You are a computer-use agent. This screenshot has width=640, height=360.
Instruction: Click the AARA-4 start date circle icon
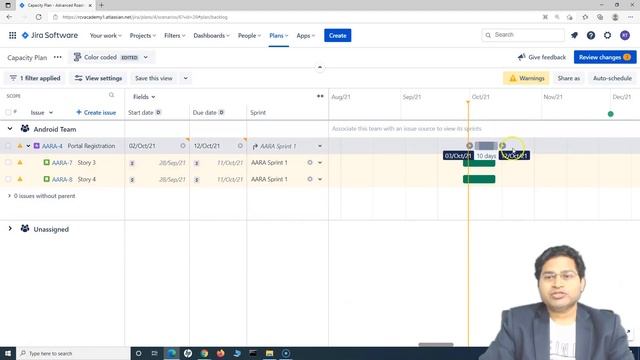(183, 146)
